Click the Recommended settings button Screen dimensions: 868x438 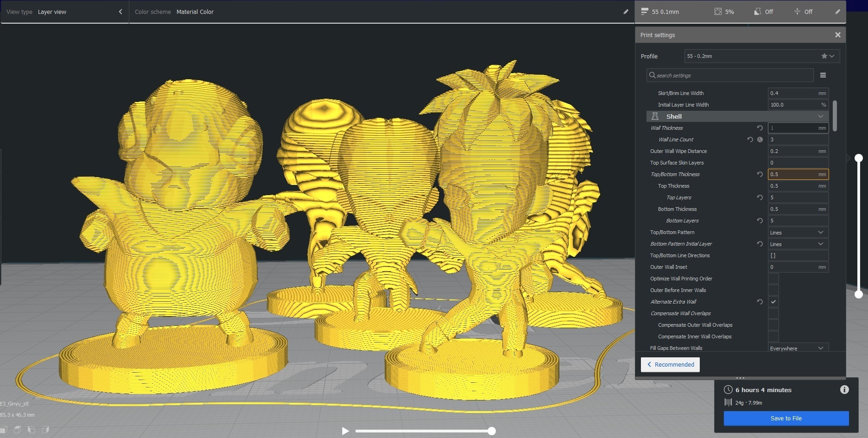coord(670,364)
